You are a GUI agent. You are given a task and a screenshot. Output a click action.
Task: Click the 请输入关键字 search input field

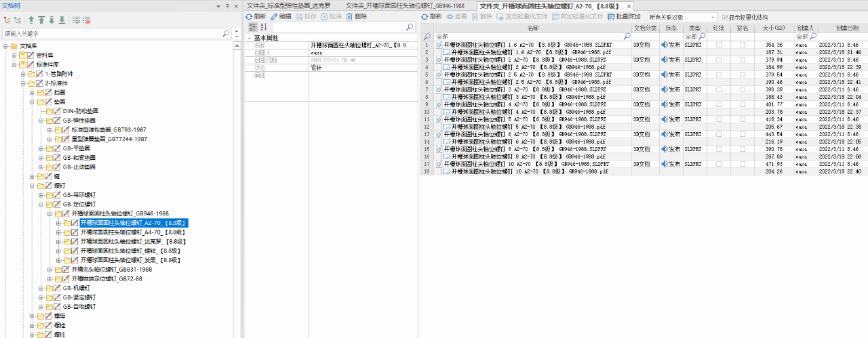[x=112, y=33]
